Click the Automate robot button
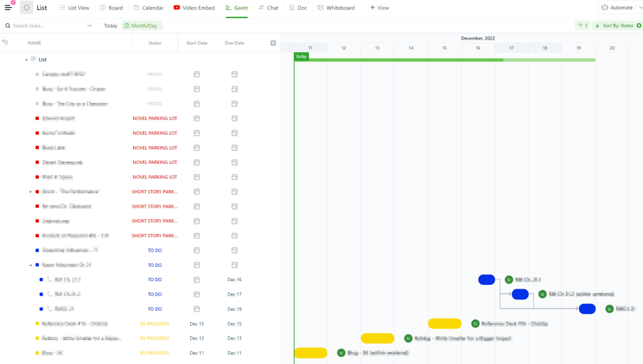This screenshot has width=643, height=364. coord(617,8)
